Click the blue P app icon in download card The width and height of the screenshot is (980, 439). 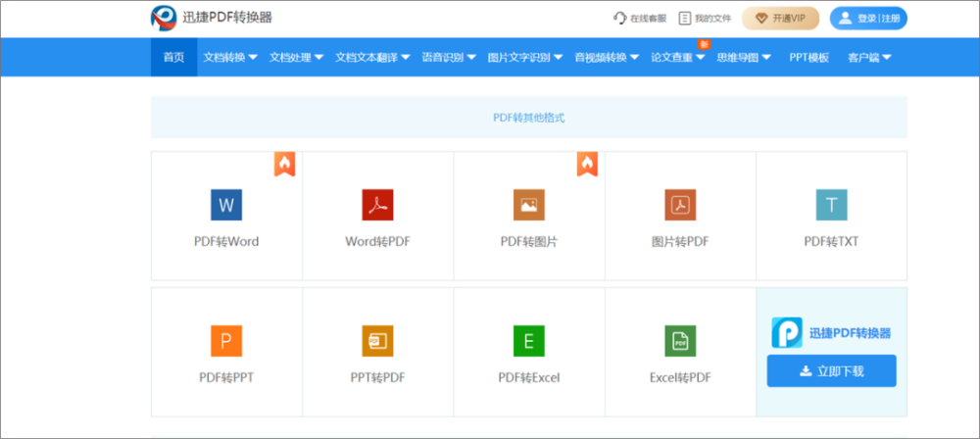787,333
